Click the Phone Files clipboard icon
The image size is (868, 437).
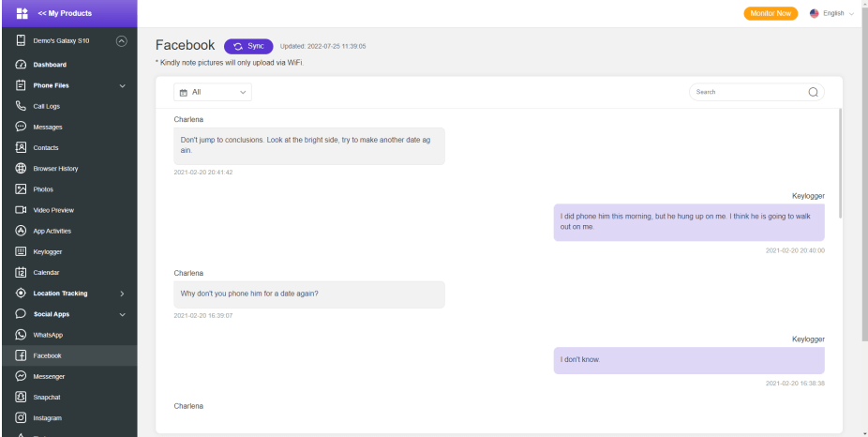21,85
